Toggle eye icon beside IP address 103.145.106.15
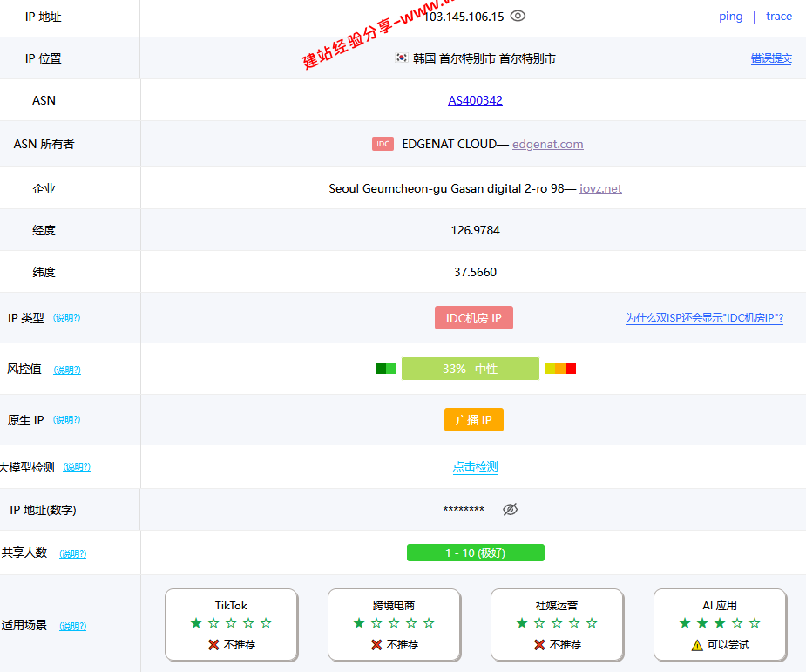Image resolution: width=806 pixels, height=672 pixels. pos(518,16)
